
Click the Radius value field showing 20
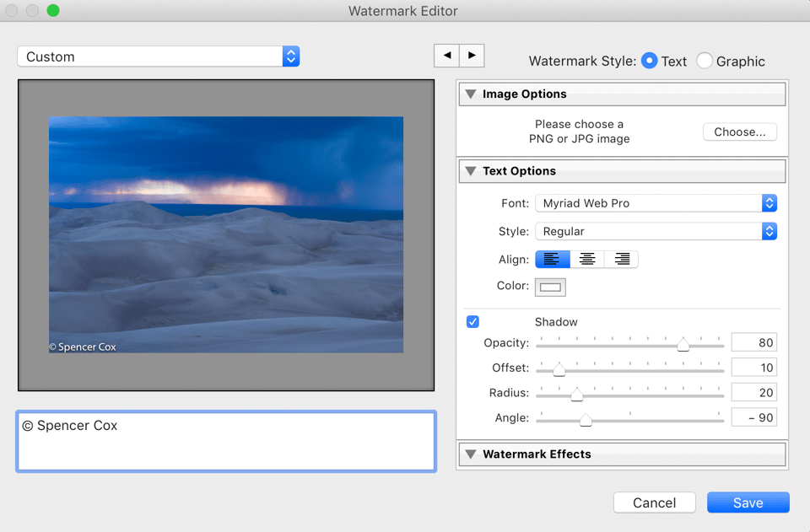point(754,393)
